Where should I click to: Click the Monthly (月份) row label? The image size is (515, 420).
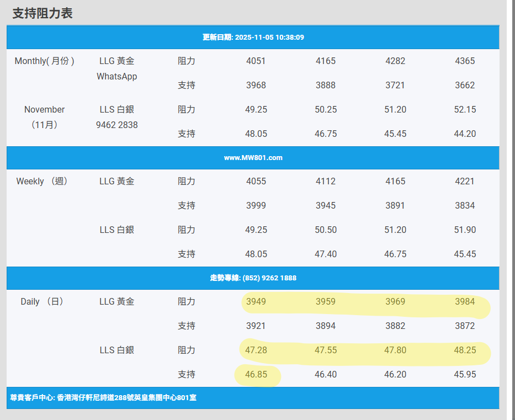coord(44,61)
